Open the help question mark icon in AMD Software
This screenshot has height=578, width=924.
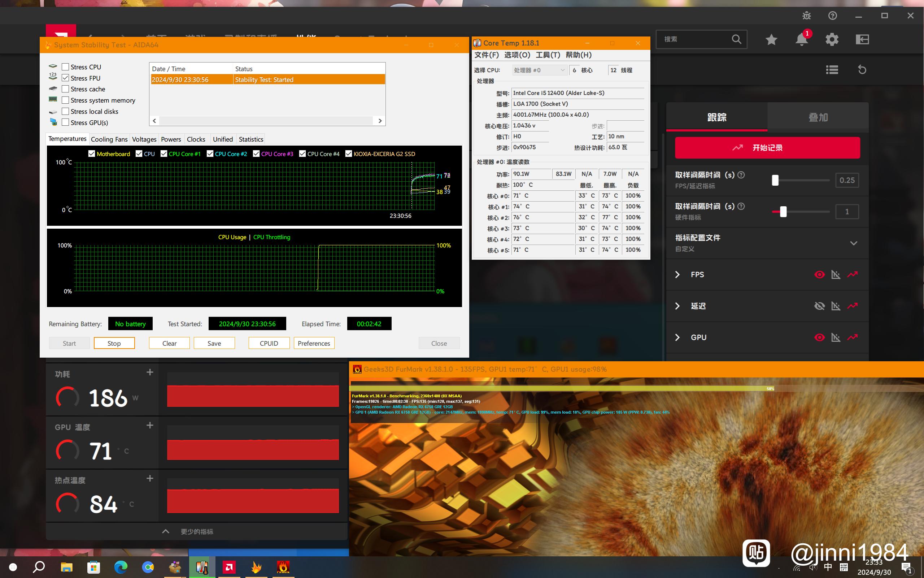tap(833, 16)
